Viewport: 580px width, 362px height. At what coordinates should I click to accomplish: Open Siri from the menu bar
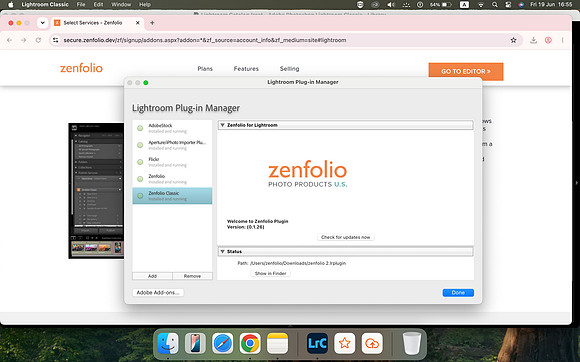[x=521, y=4]
